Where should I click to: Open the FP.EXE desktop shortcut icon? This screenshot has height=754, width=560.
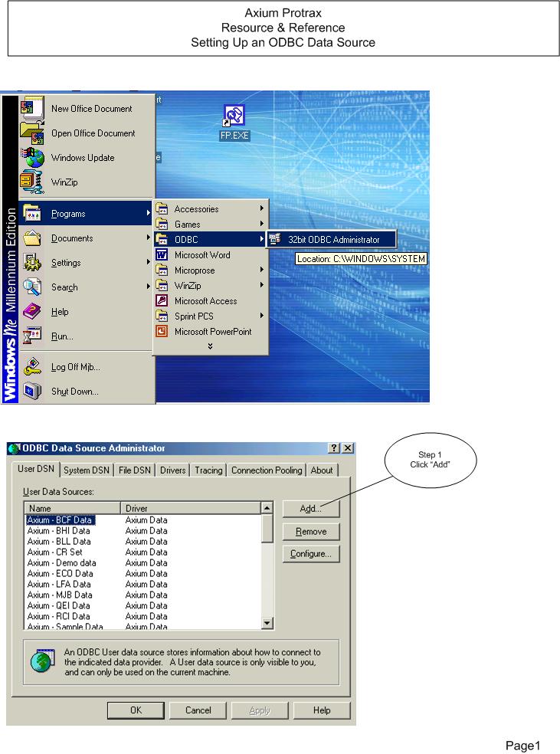point(234,116)
